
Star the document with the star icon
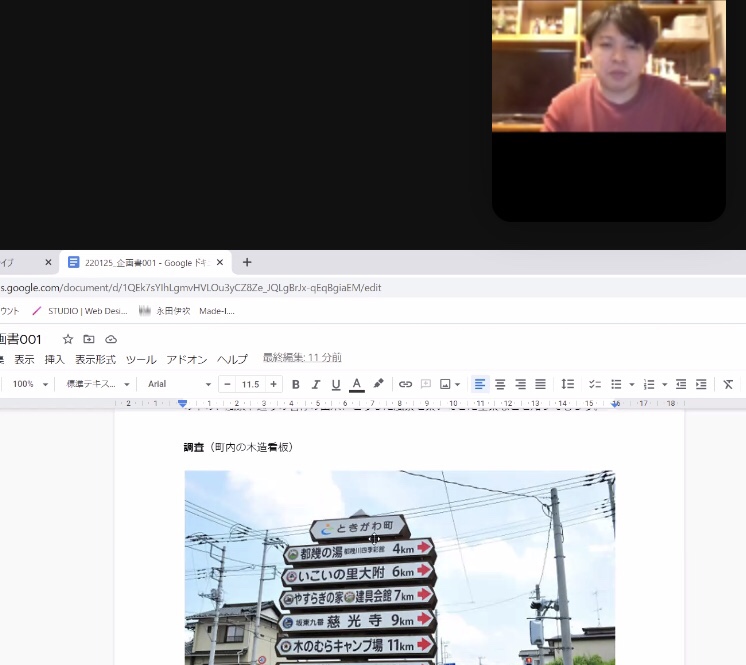(68, 339)
